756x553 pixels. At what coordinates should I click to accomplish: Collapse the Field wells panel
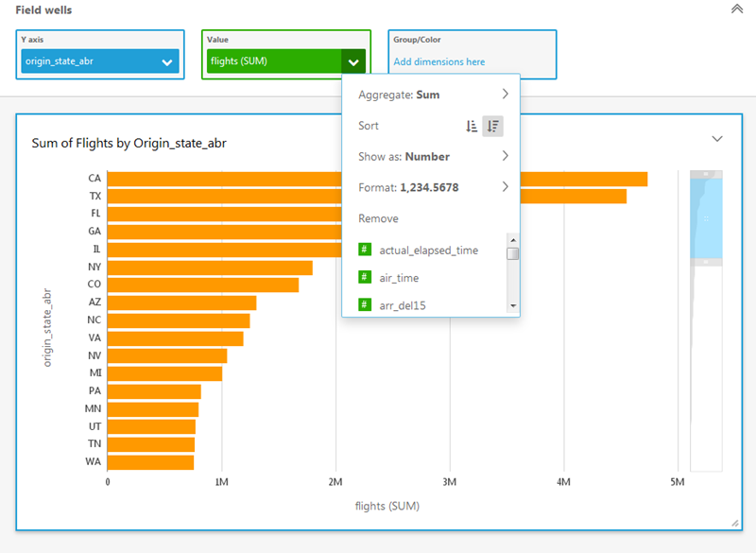(736, 9)
